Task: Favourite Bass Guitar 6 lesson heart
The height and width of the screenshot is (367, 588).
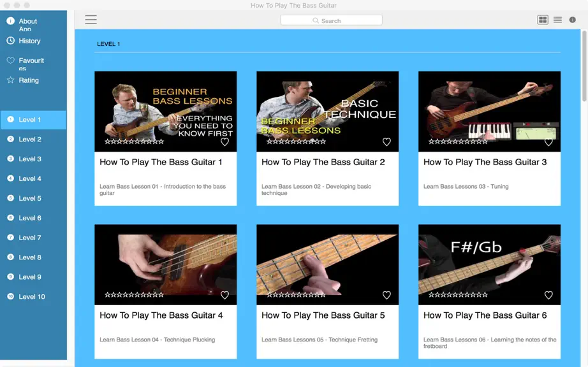Action: click(548, 295)
